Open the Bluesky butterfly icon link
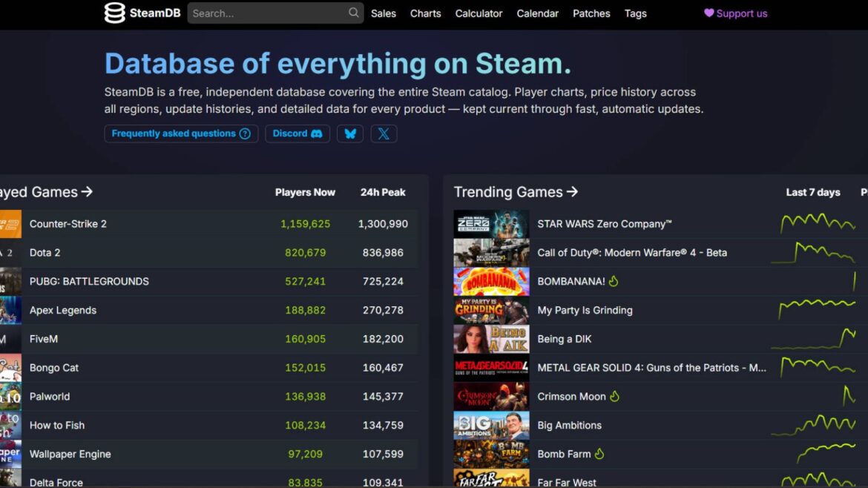The height and width of the screenshot is (488, 868). click(350, 133)
